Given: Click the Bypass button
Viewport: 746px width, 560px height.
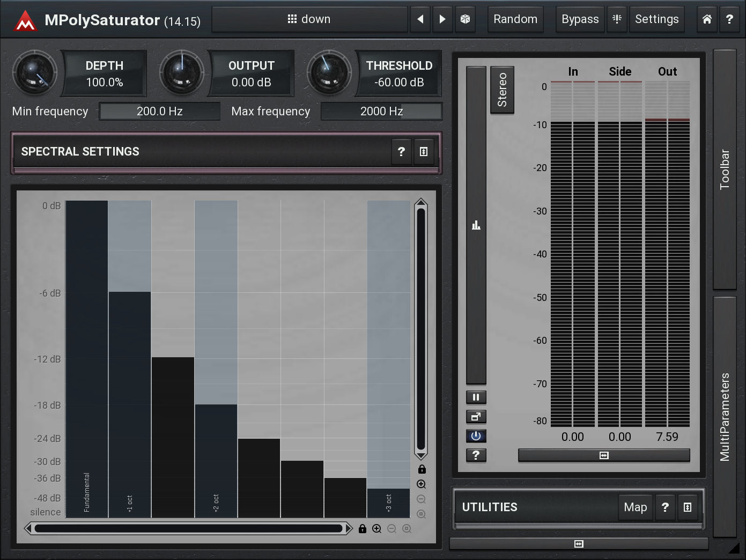Looking at the screenshot, I should pos(580,19).
